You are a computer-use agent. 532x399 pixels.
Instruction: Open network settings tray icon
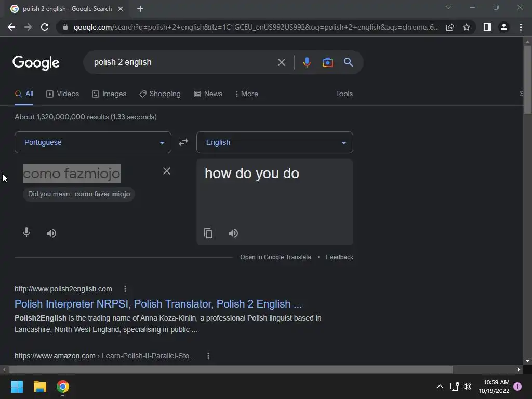[x=454, y=387]
